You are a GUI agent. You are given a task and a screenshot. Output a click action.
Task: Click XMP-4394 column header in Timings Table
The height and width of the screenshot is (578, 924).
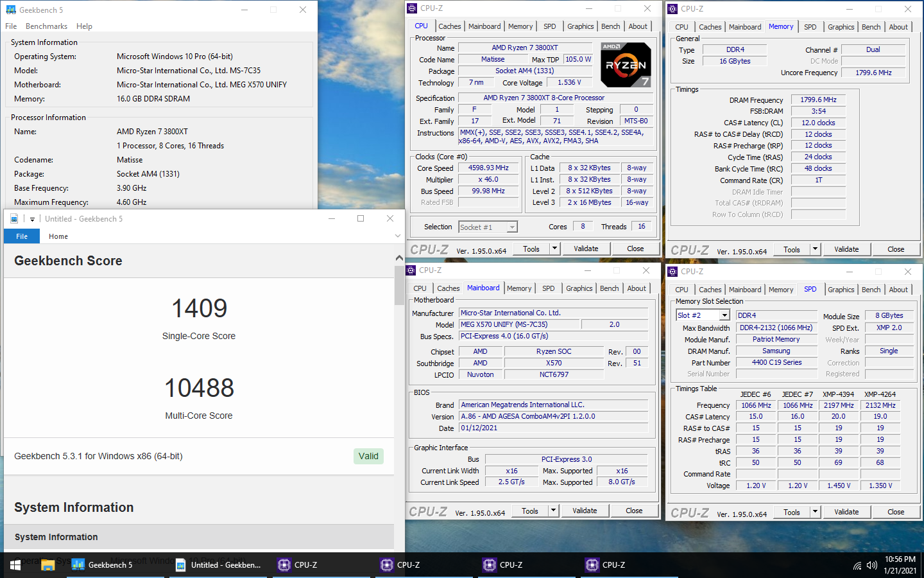pyautogui.click(x=838, y=394)
